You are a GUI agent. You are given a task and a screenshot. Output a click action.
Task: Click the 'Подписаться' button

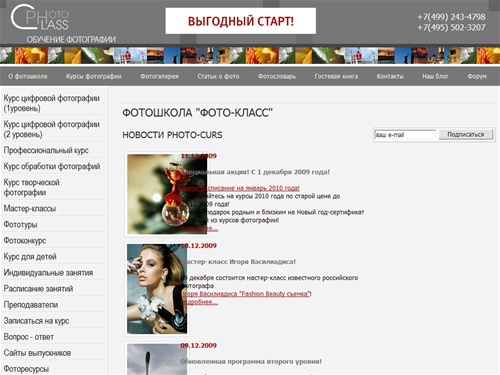465,134
